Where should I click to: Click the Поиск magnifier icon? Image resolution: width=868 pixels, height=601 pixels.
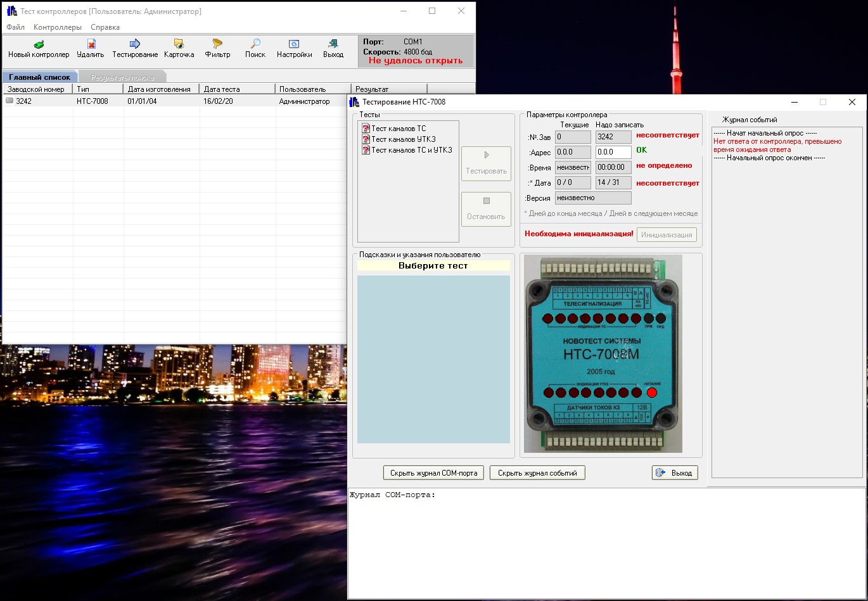255,44
